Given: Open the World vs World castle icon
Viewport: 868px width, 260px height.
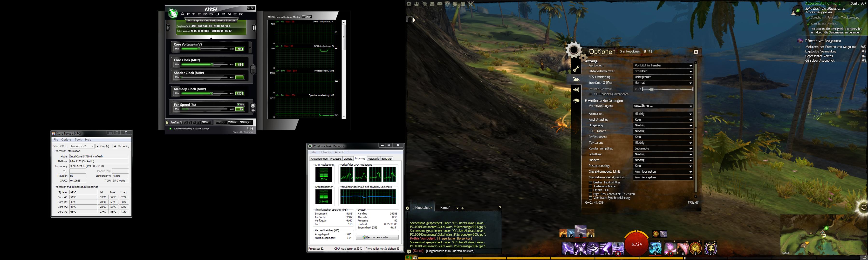Looking at the screenshot, I should click(463, 4).
